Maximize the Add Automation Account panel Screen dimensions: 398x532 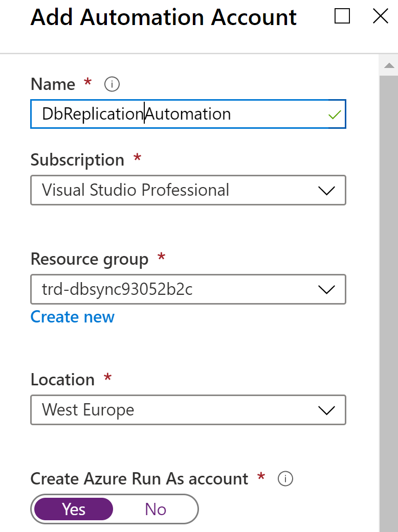(x=342, y=17)
